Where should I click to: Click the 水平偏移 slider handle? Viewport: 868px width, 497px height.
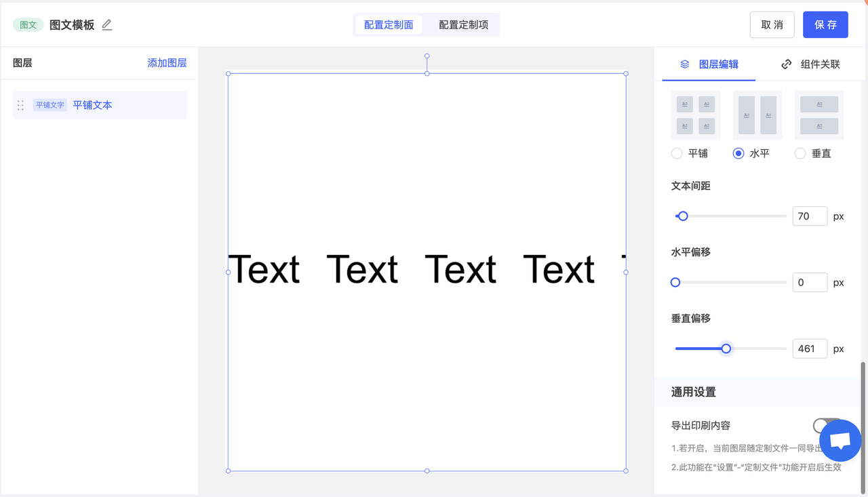(675, 282)
